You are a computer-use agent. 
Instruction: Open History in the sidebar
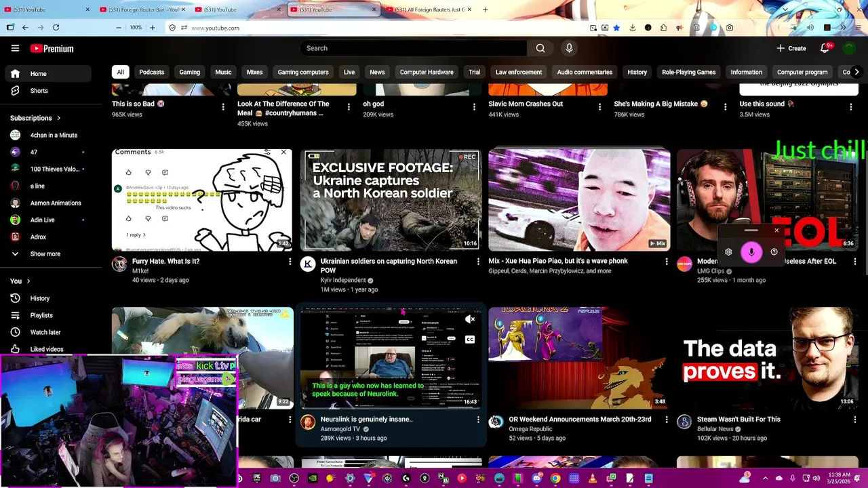[x=47, y=298]
